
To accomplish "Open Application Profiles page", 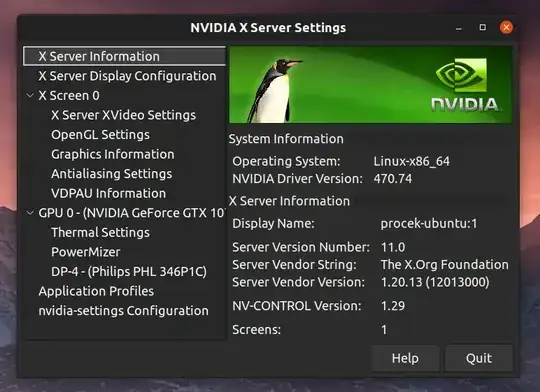I will click(96, 291).
